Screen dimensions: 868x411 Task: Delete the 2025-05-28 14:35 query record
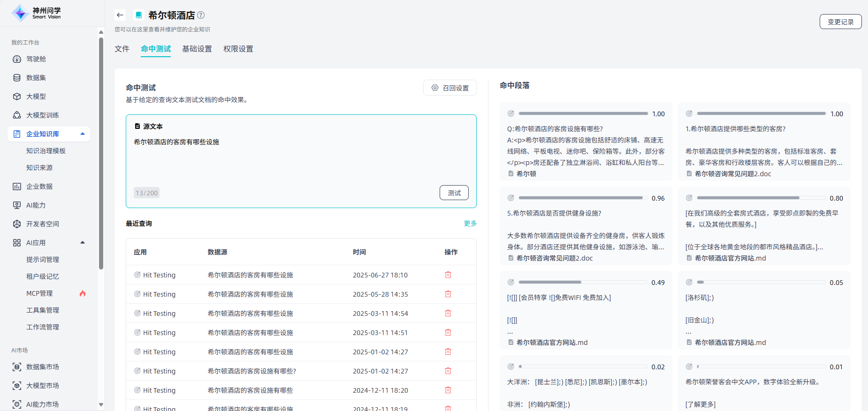point(448,294)
